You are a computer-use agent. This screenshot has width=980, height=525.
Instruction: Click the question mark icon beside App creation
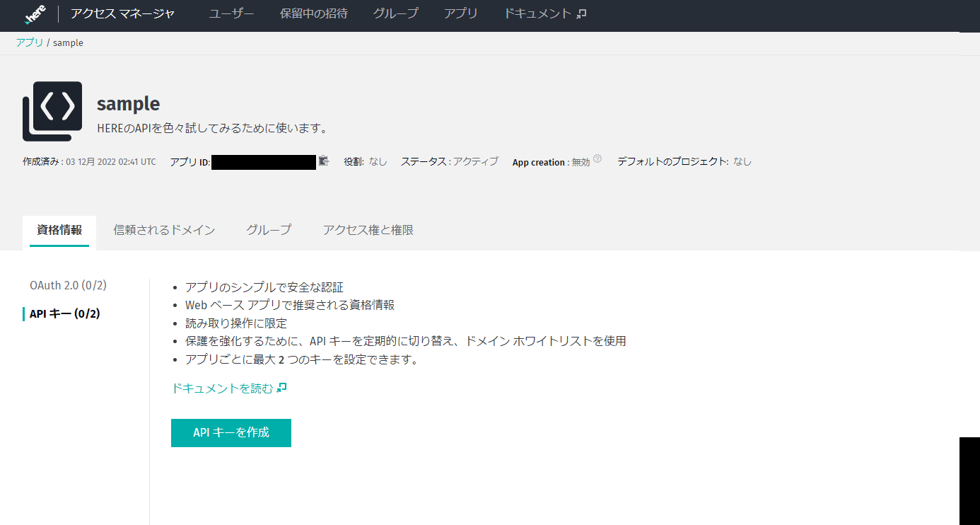598,158
